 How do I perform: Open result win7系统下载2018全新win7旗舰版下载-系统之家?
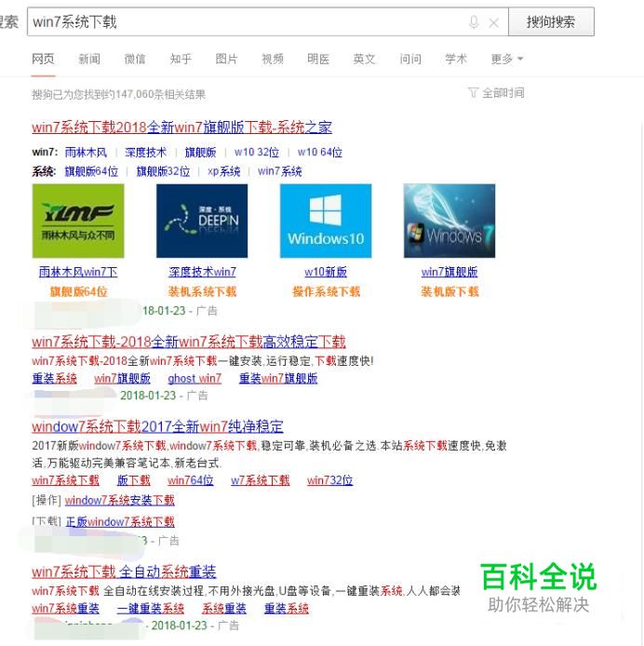[x=181, y=128]
